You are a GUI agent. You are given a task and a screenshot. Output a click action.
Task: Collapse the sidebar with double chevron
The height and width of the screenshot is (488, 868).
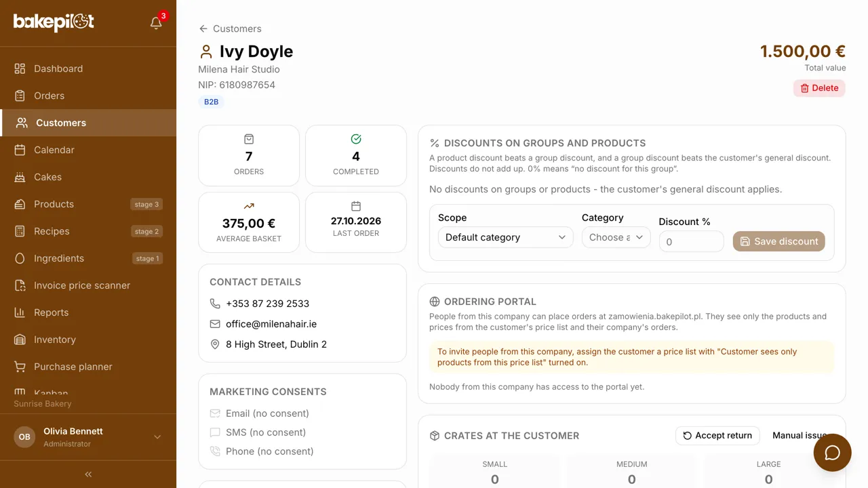click(x=88, y=474)
